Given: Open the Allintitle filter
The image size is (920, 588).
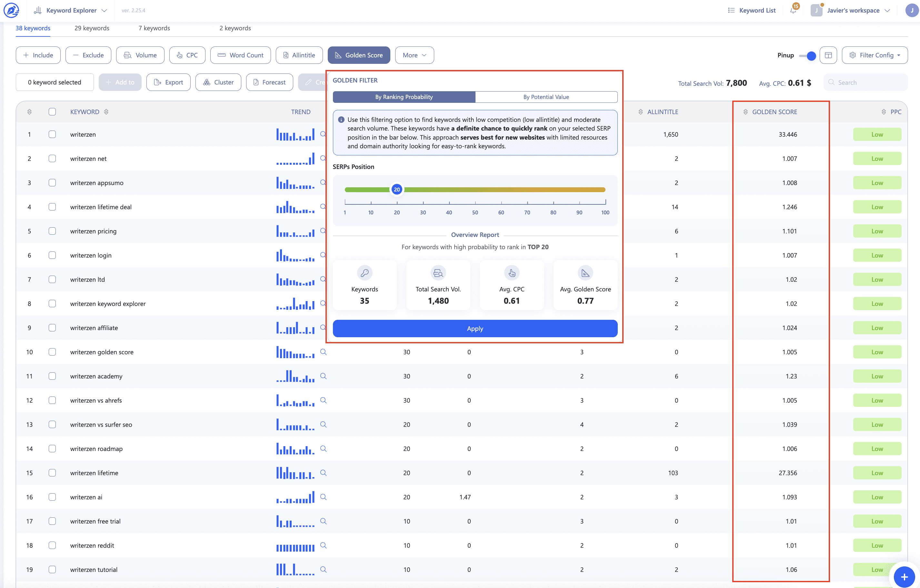Looking at the screenshot, I should coord(299,55).
